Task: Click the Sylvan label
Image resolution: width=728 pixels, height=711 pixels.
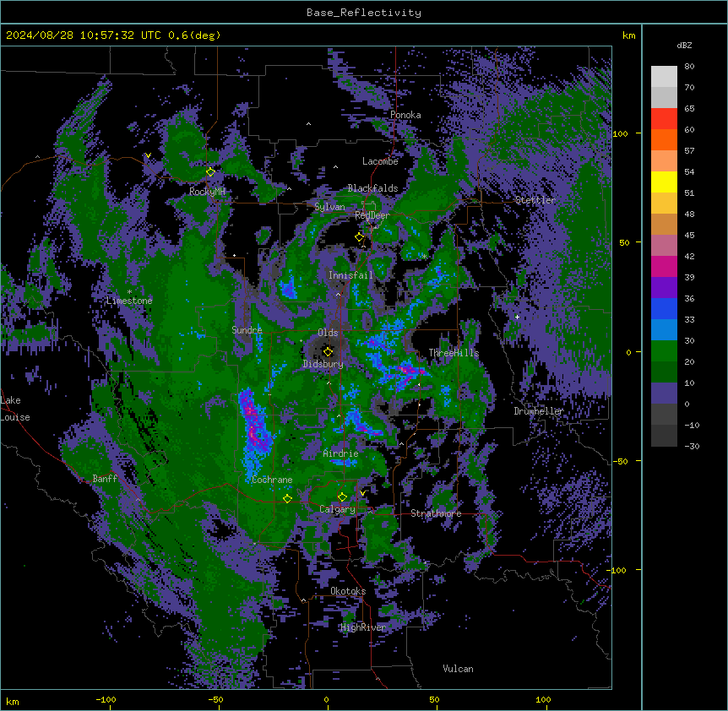Action: [x=329, y=207]
